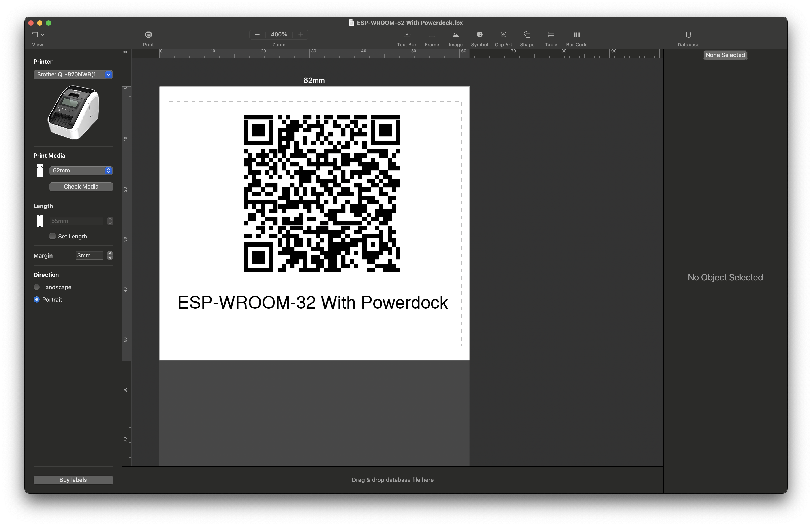Insert an Image
This screenshot has height=526, width=812.
click(455, 35)
